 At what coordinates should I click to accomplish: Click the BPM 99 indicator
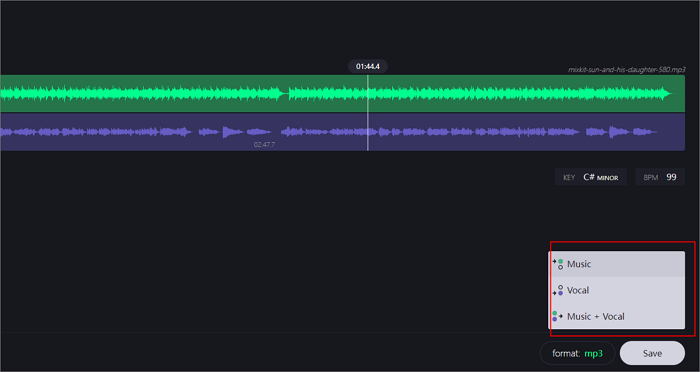coord(660,177)
